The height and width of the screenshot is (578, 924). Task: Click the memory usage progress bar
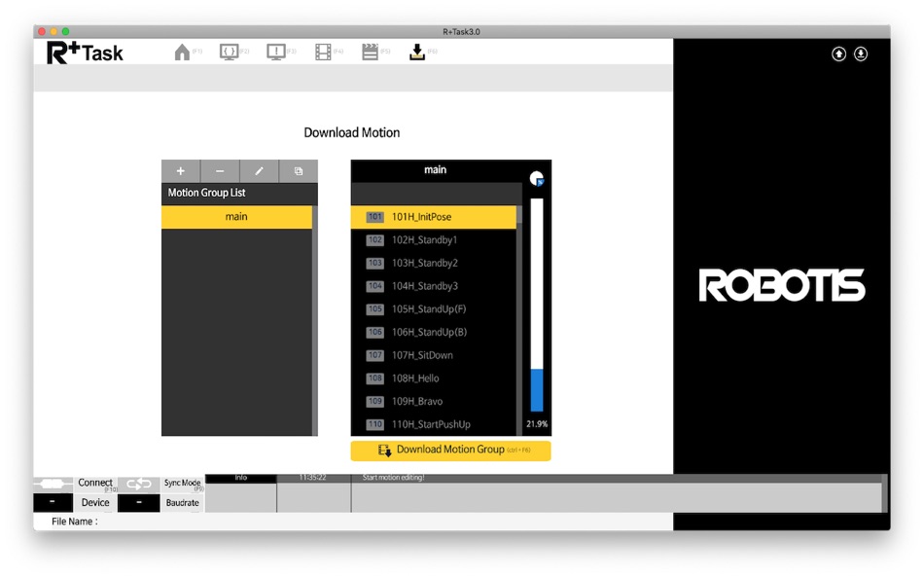pyautogui.click(x=537, y=305)
